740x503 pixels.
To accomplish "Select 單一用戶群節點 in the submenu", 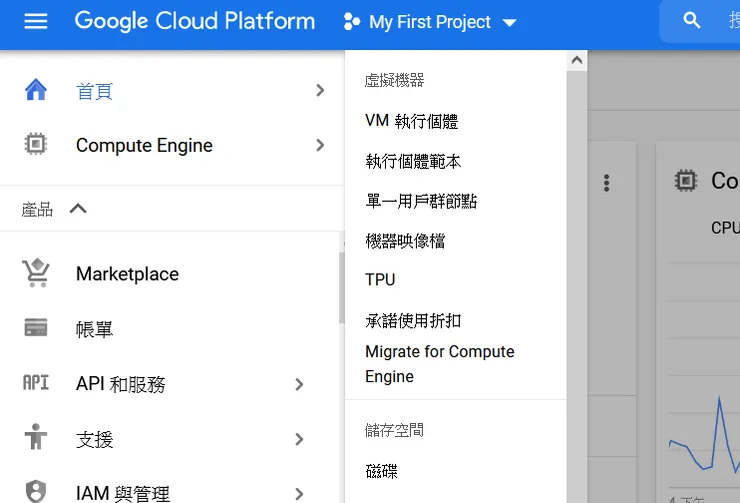I will [x=421, y=201].
